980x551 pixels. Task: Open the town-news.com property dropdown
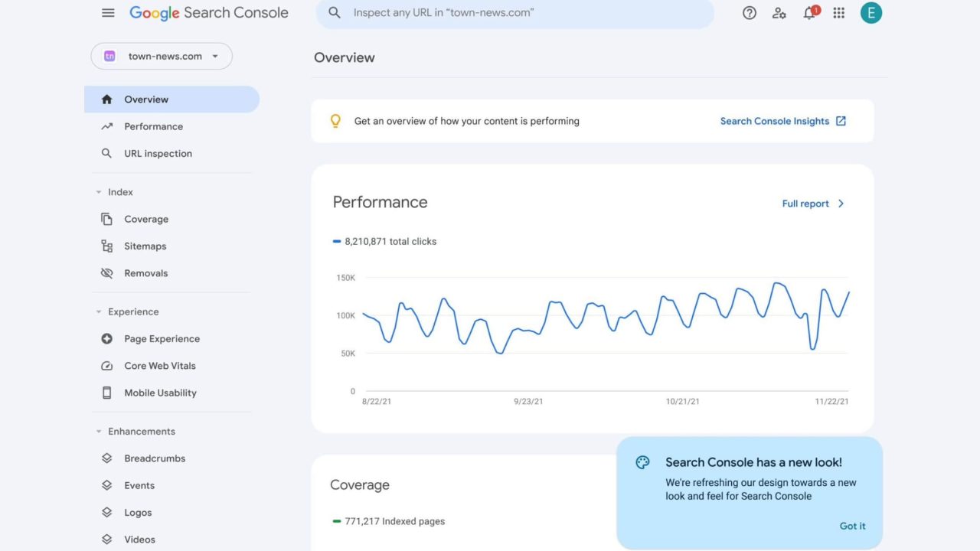[162, 56]
